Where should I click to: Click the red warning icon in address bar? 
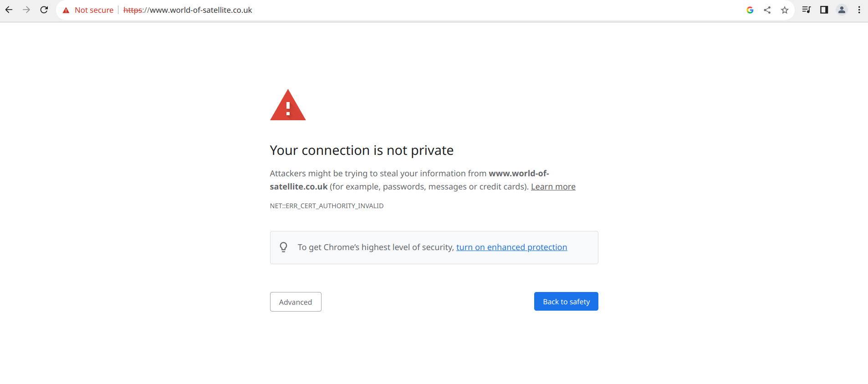[66, 10]
